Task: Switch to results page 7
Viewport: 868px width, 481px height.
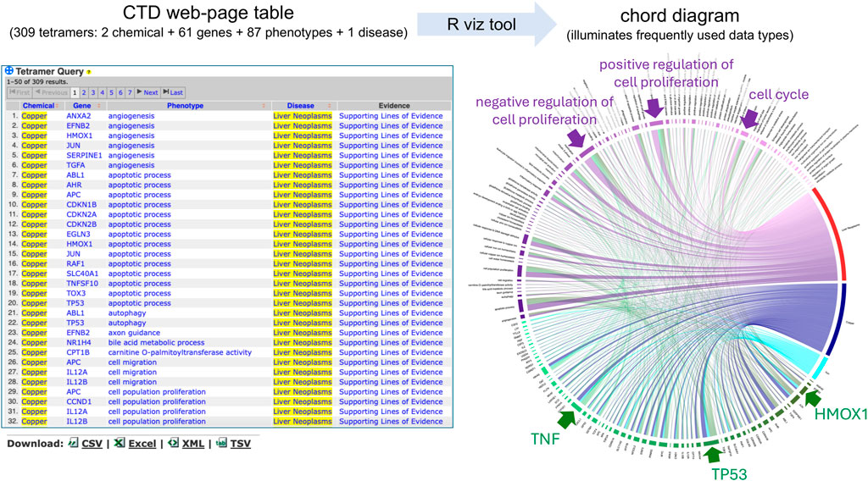Action: pos(130,93)
